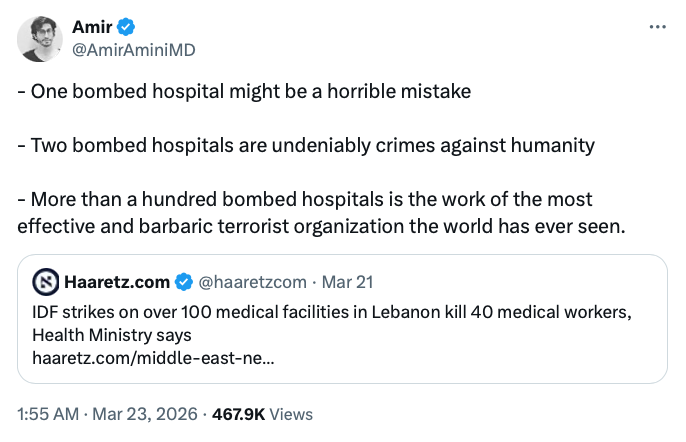Click the 1:55 AM timestamp

click(x=47, y=413)
